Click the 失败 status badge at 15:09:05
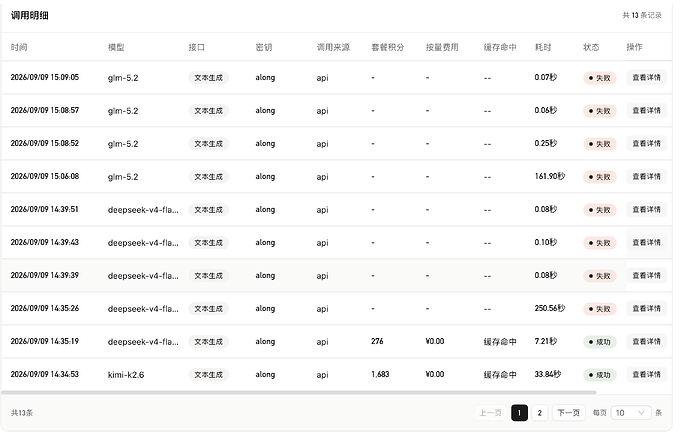This screenshot has width=690, height=435. [599, 78]
